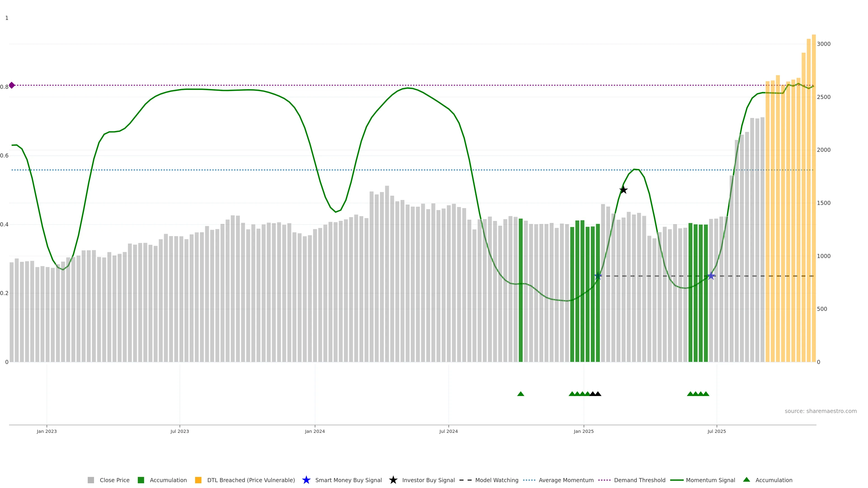Click the Jan 2024 axis label
This screenshot has height=488, width=868.
[x=315, y=431]
